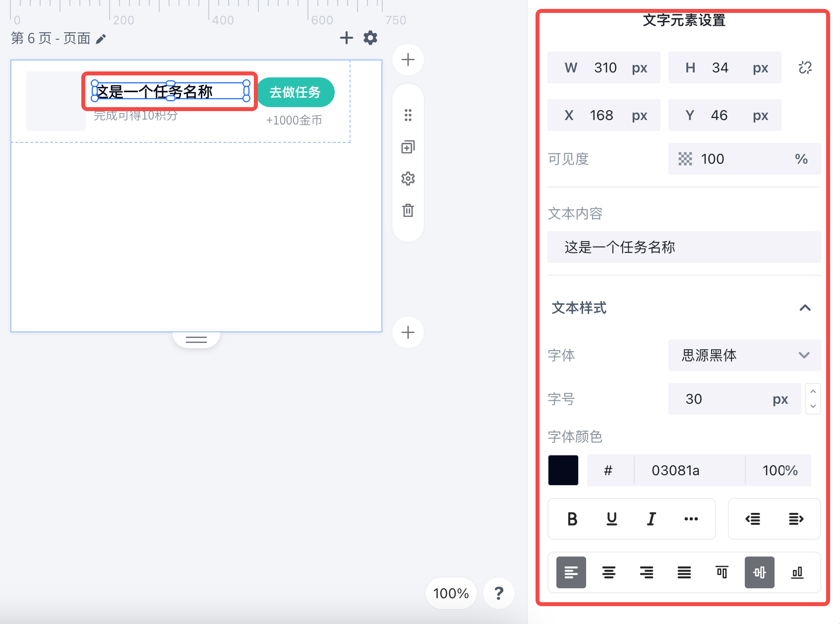
Task: Click the 可见度 opacity field showing 100
Action: point(745,159)
